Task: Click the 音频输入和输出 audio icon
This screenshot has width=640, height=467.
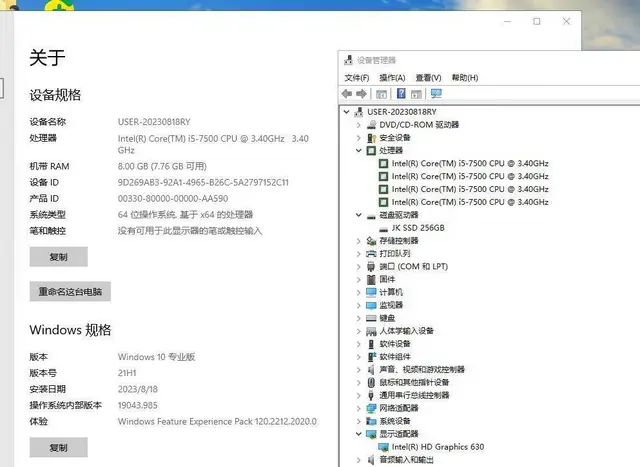Action: coord(371,460)
